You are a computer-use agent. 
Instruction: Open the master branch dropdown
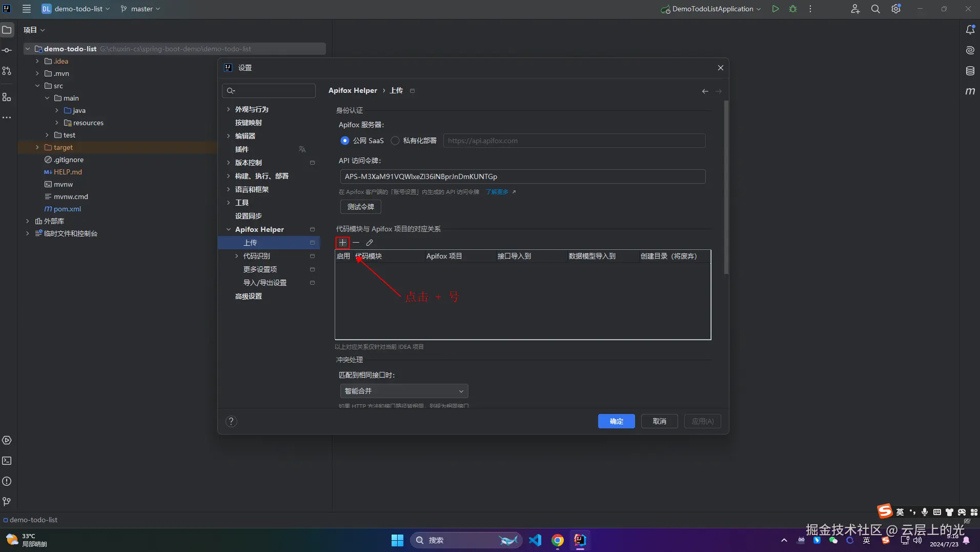coord(140,9)
